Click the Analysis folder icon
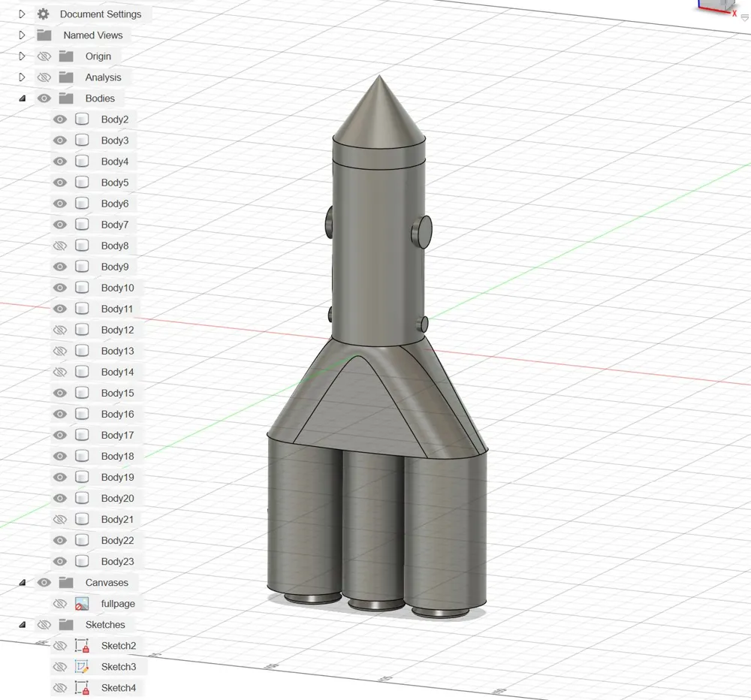 (x=66, y=77)
